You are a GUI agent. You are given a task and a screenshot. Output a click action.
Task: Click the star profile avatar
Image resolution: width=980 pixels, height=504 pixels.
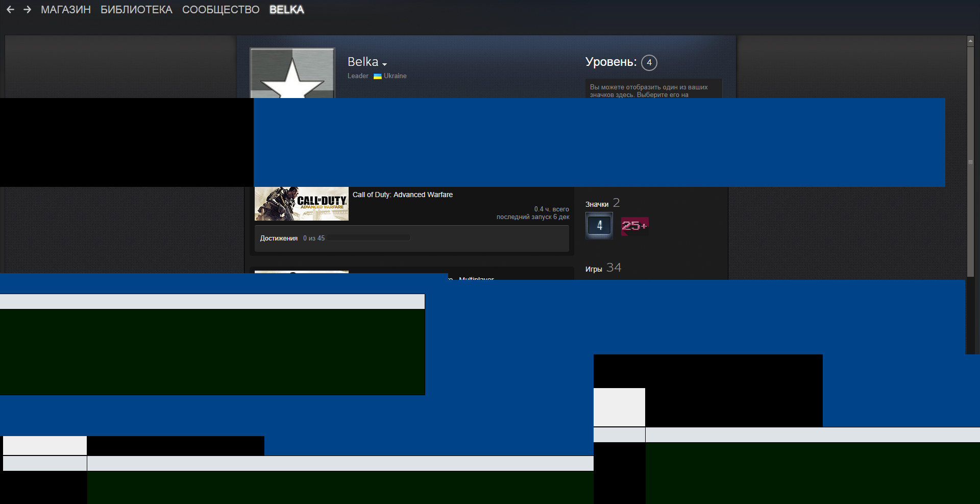coord(292,73)
